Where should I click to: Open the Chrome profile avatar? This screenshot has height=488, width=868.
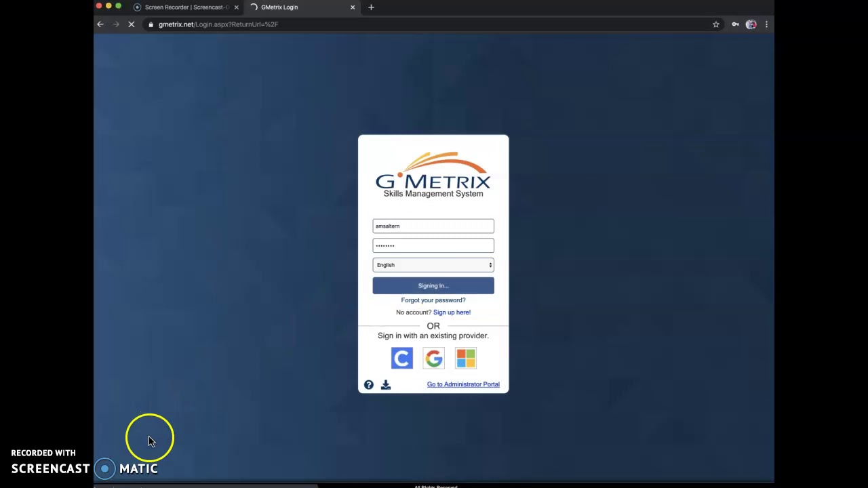click(x=751, y=24)
